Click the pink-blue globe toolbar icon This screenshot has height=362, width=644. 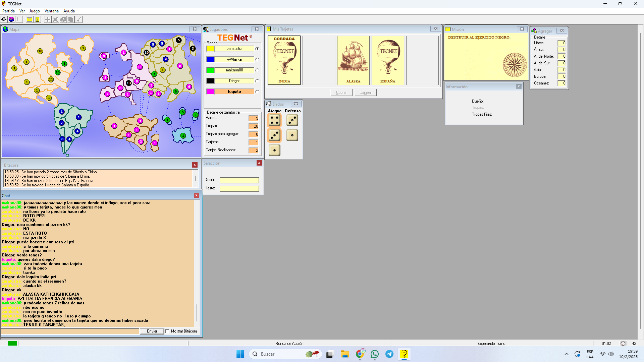11,19
